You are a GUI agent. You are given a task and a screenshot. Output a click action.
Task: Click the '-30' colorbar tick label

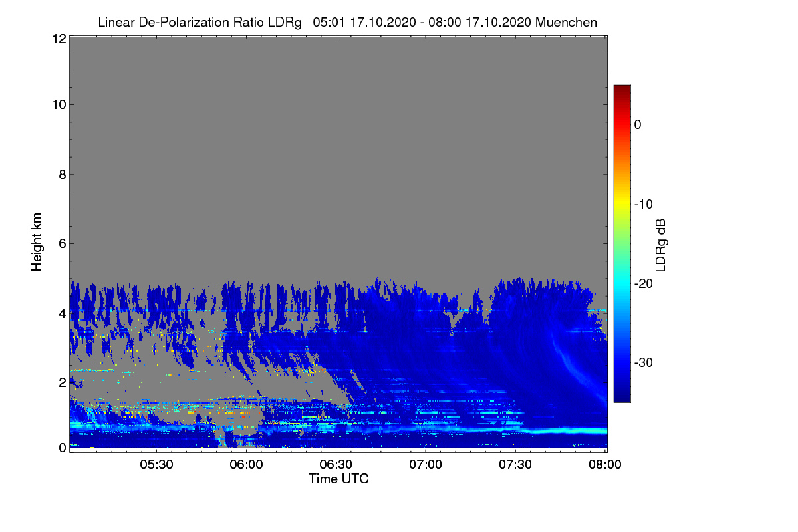644,363
